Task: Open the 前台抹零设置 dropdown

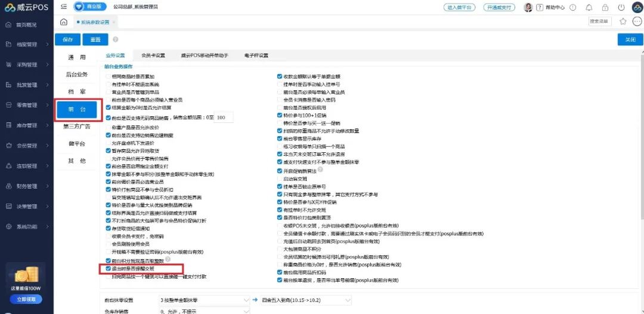Action: (x=204, y=300)
